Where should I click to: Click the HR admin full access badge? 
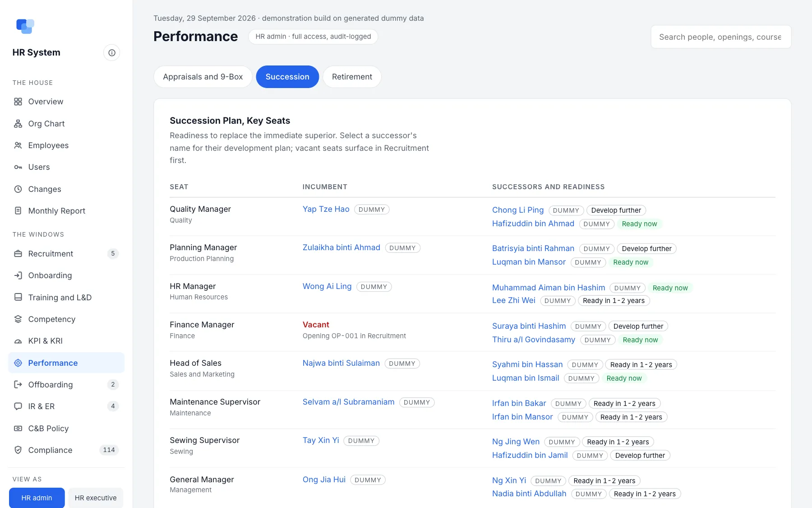click(313, 37)
